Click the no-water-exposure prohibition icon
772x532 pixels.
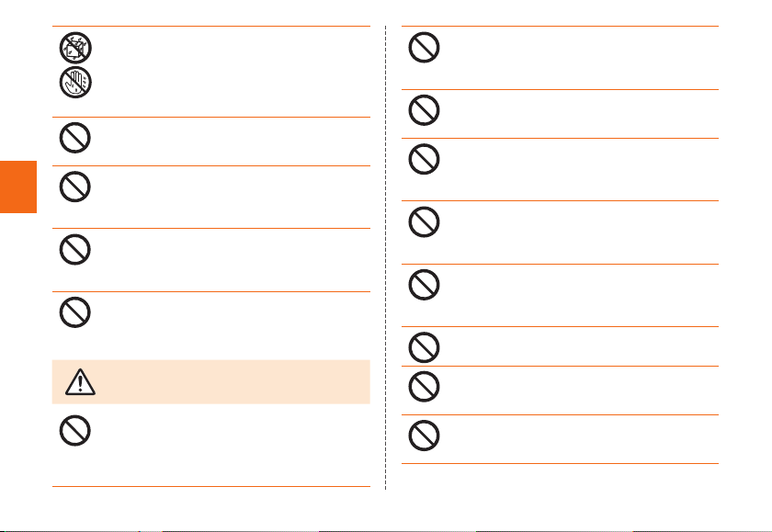(x=75, y=48)
